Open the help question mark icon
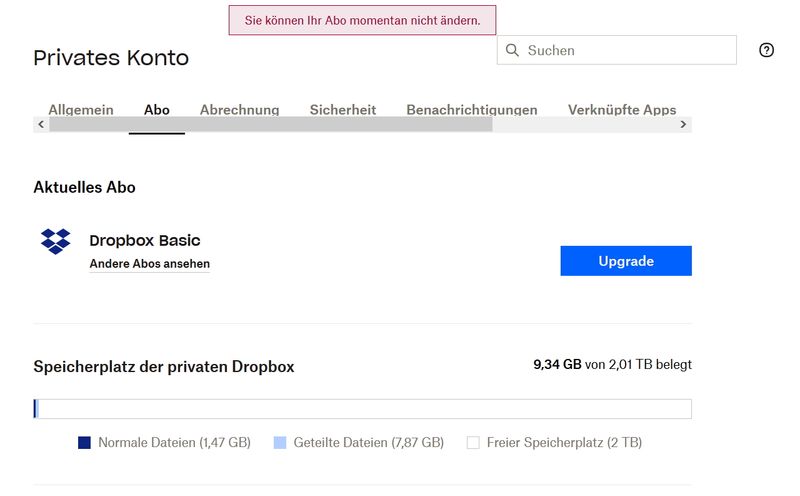800x496 pixels. 767,50
